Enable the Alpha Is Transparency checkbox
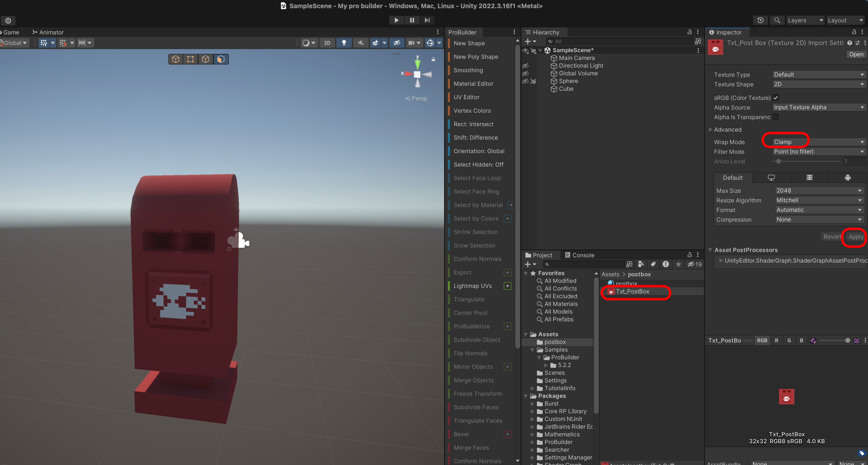Viewport: 868px width, 465px height. (x=776, y=117)
